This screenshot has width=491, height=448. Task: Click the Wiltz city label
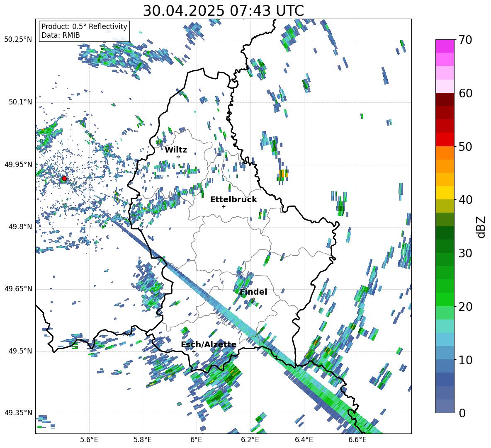(176, 150)
